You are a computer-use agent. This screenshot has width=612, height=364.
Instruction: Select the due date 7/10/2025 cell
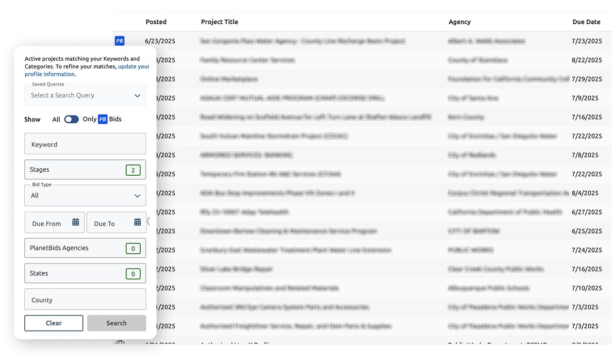587,288
